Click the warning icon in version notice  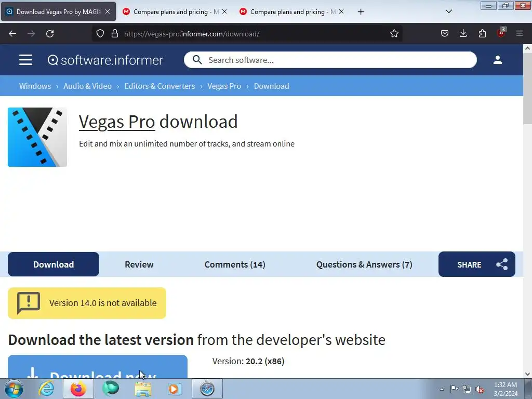[x=29, y=303]
